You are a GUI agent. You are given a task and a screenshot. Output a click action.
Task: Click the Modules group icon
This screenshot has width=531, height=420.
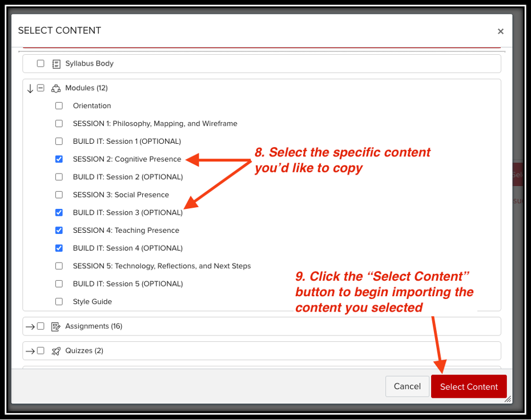pos(56,88)
